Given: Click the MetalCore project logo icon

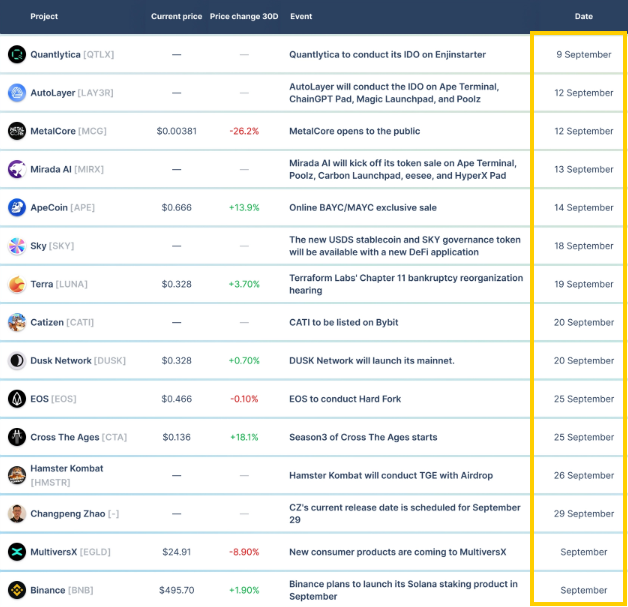Looking at the screenshot, I should tap(17, 131).
